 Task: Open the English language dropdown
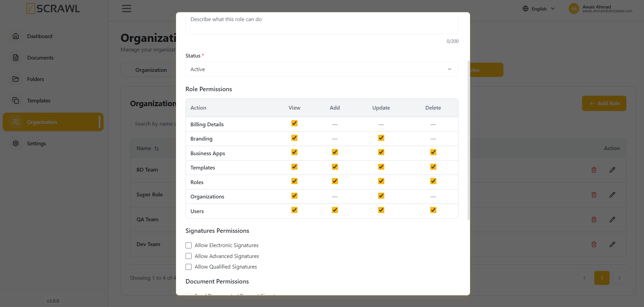pos(539,9)
